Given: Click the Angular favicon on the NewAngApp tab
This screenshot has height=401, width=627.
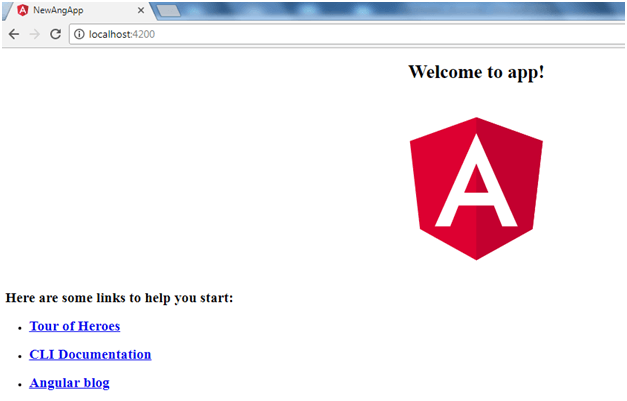Looking at the screenshot, I should click(23, 10).
